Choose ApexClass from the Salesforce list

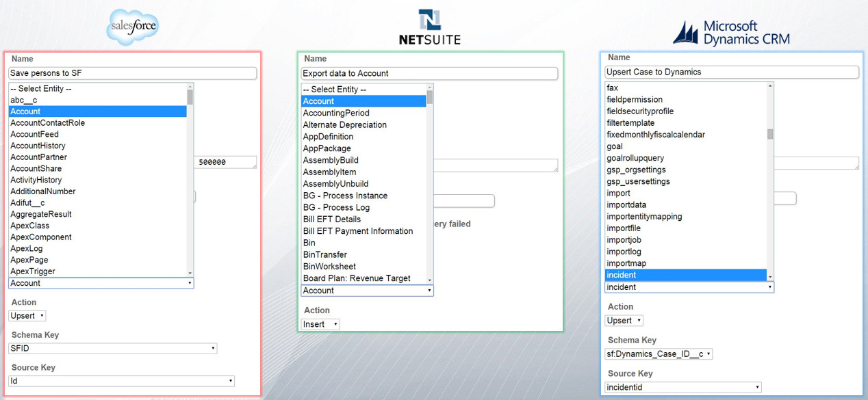coord(30,226)
